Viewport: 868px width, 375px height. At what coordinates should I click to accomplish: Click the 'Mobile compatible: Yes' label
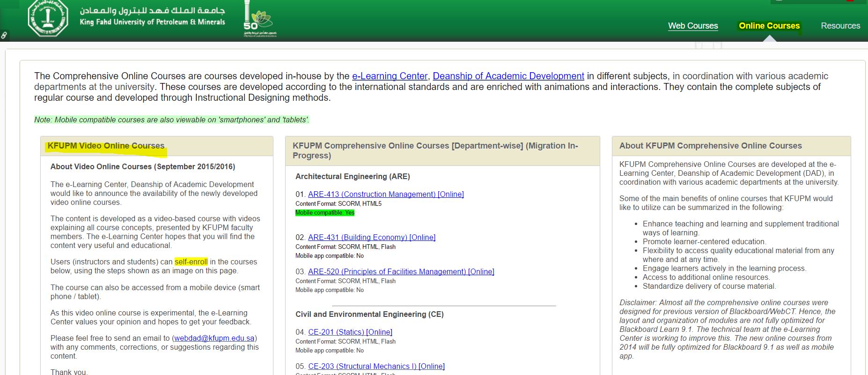(x=325, y=213)
